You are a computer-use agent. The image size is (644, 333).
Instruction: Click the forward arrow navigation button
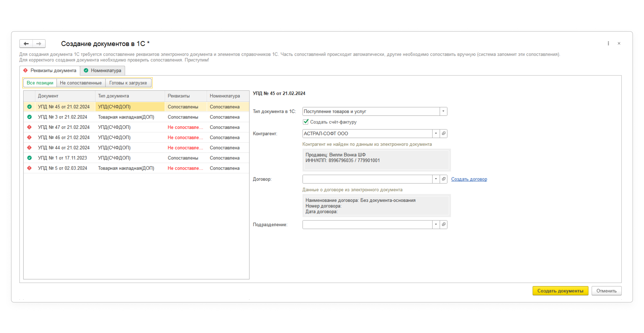coord(39,43)
